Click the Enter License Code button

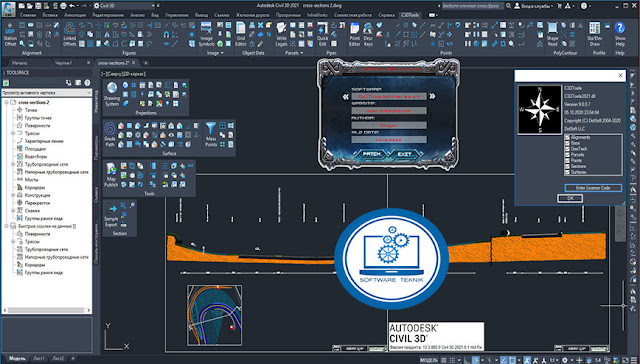pyautogui.click(x=593, y=188)
